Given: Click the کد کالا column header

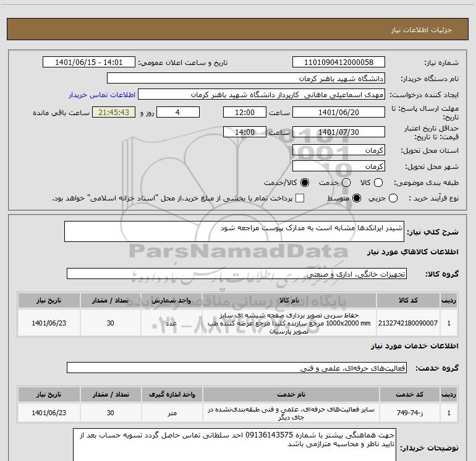Looking at the screenshot, I should tap(408, 300).
